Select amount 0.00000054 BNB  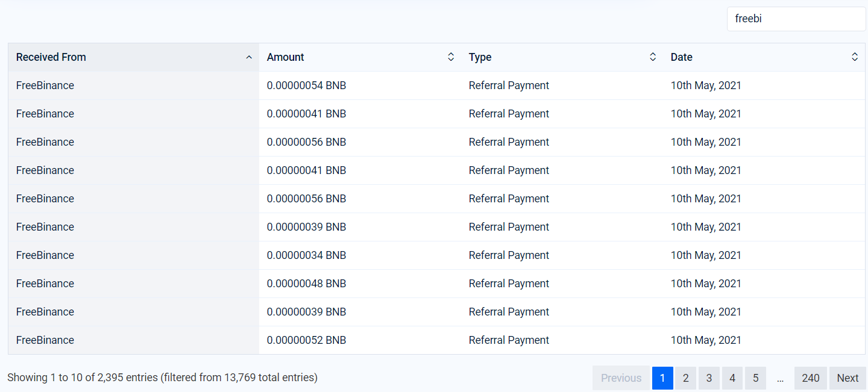click(307, 86)
